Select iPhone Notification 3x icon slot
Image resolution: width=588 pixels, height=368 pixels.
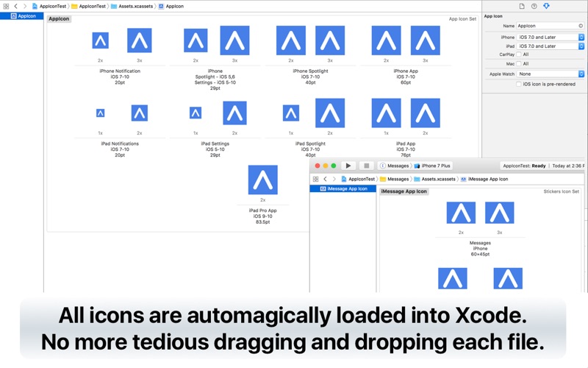click(140, 40)
